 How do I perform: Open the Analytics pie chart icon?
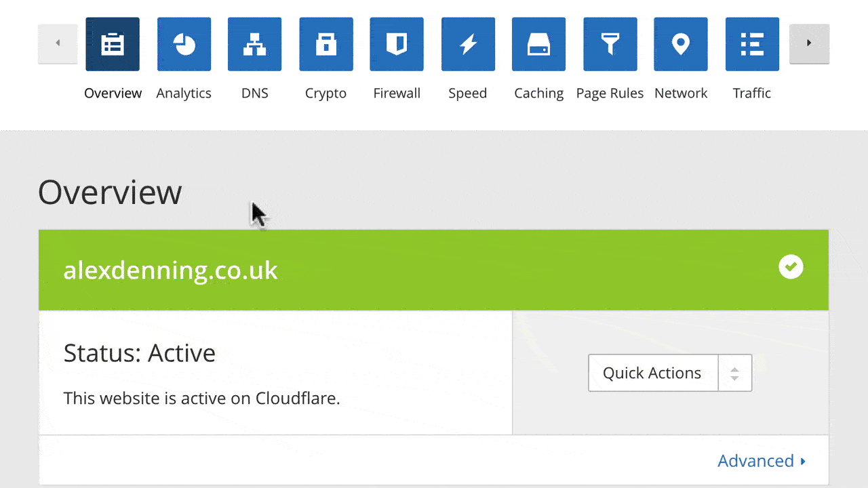tap(184, 44)
